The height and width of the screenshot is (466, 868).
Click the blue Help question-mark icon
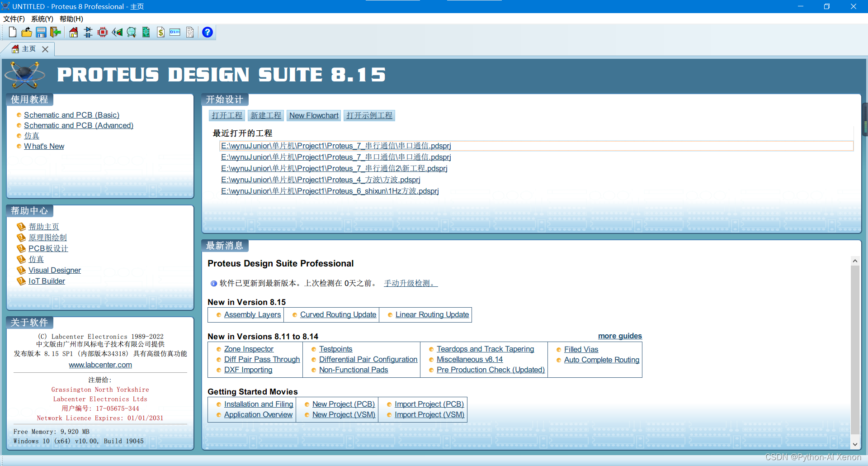[208, 32]
